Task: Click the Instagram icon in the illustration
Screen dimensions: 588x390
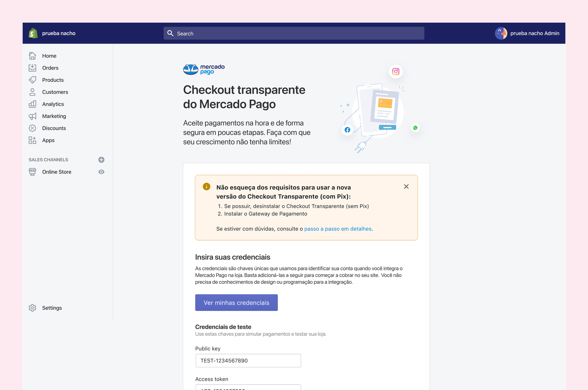Action: click(x=396, y=71)
